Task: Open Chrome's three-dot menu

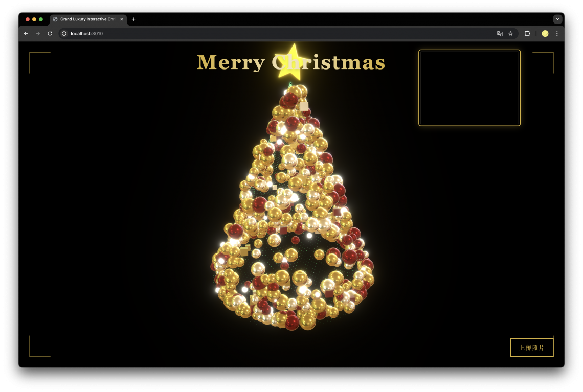Action: (x=557, y=33)
